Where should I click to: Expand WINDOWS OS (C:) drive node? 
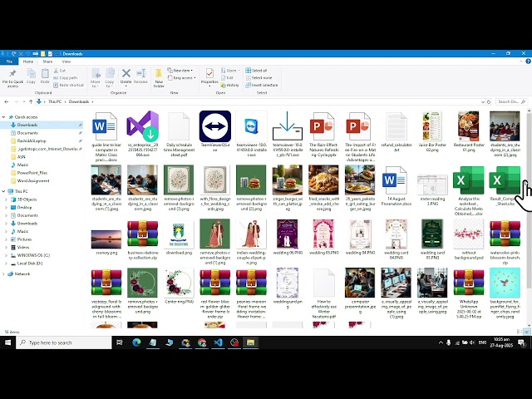tap(6, 255)
